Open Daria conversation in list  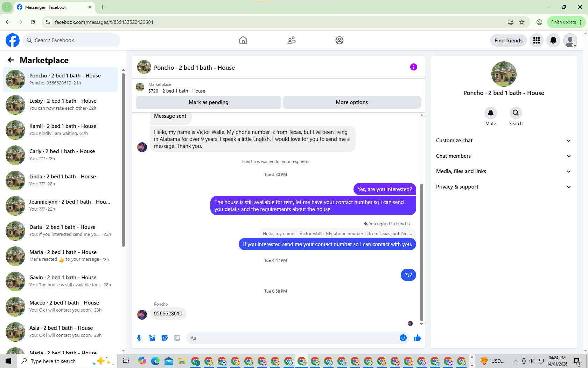tap(61, 231)
